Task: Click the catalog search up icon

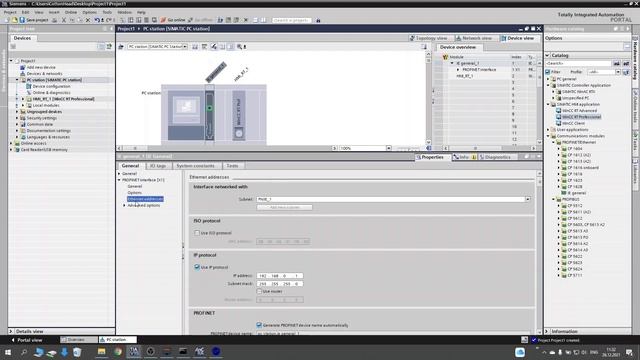Action: 626,63
